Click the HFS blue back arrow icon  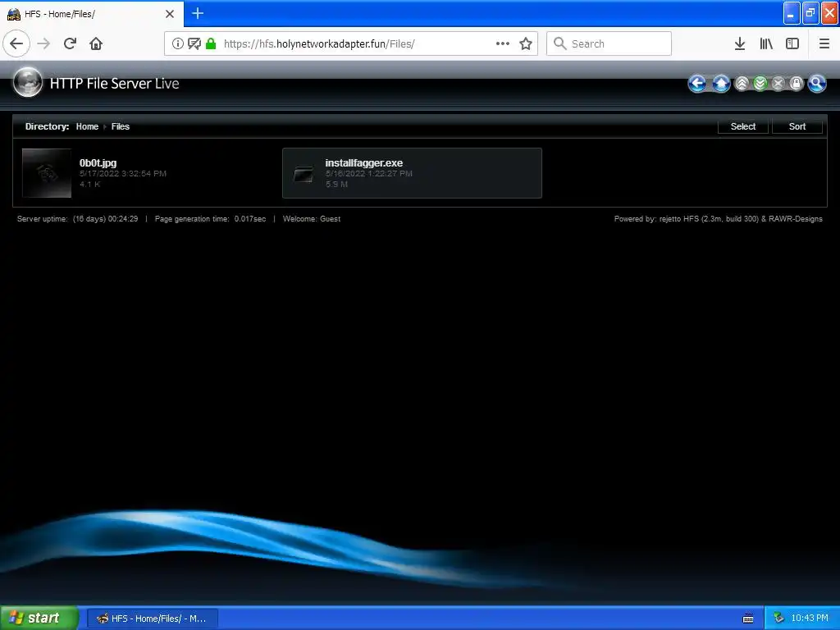(697, 84)
